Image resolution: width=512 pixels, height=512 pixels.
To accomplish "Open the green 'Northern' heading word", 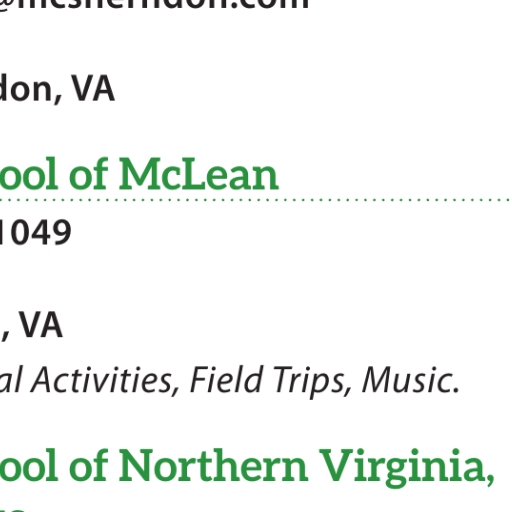I will tap(213, 465).
